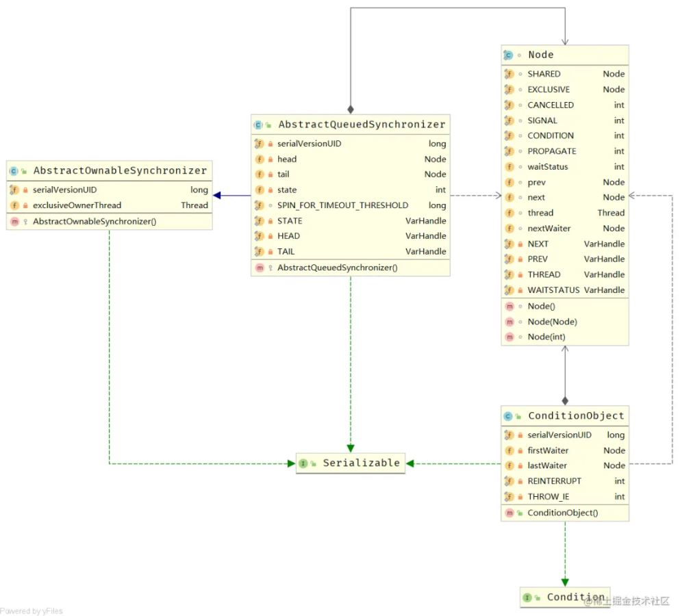Select the Serializable interface node

[x=350, y=463]
